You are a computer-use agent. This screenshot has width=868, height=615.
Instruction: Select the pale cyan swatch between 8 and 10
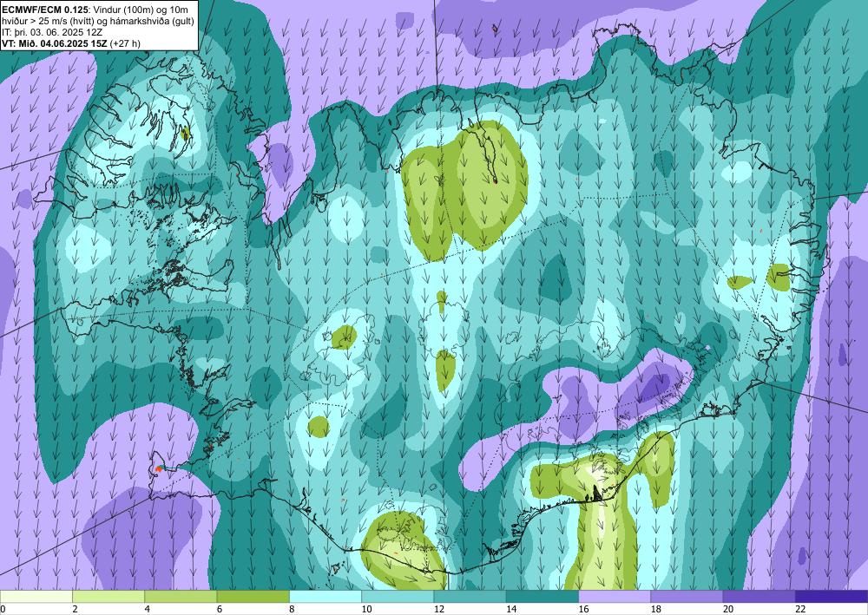coord(325,597)
